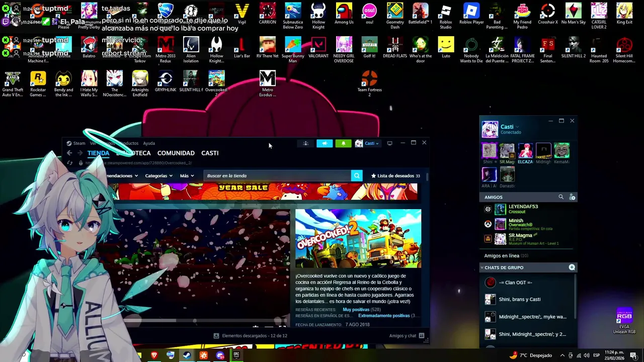Launch Metro Exodus desktop shortcut
644x362 pixels.
pyautogui.click(x=267, y=83)
